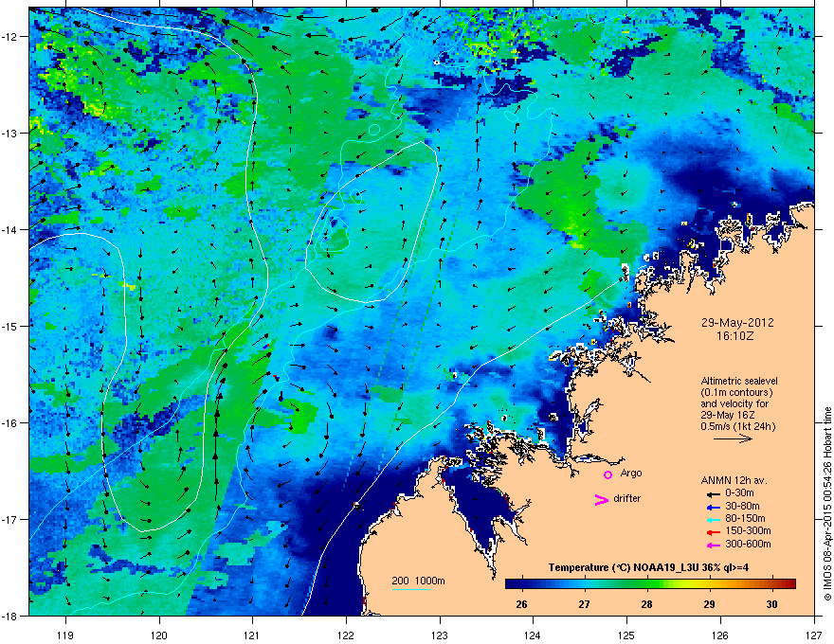The height and width of the screenshot is (644, 834).
Task: Click the vertical IMOS copyright timestamp text
Action: tap(827, 504)
